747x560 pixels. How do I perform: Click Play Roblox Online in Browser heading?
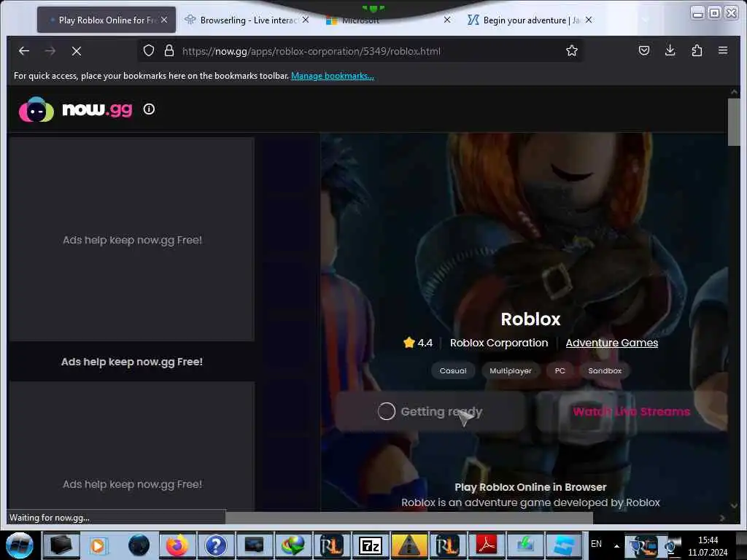coord(531,487)
